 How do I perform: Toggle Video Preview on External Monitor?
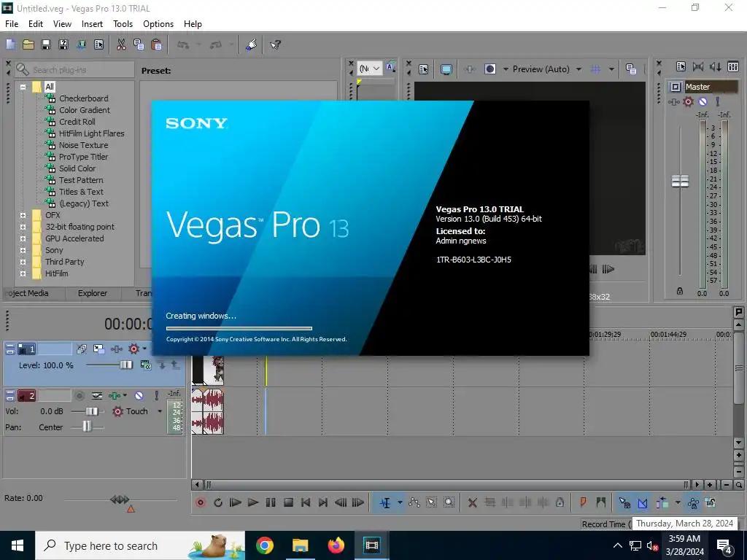click(446, 69)
